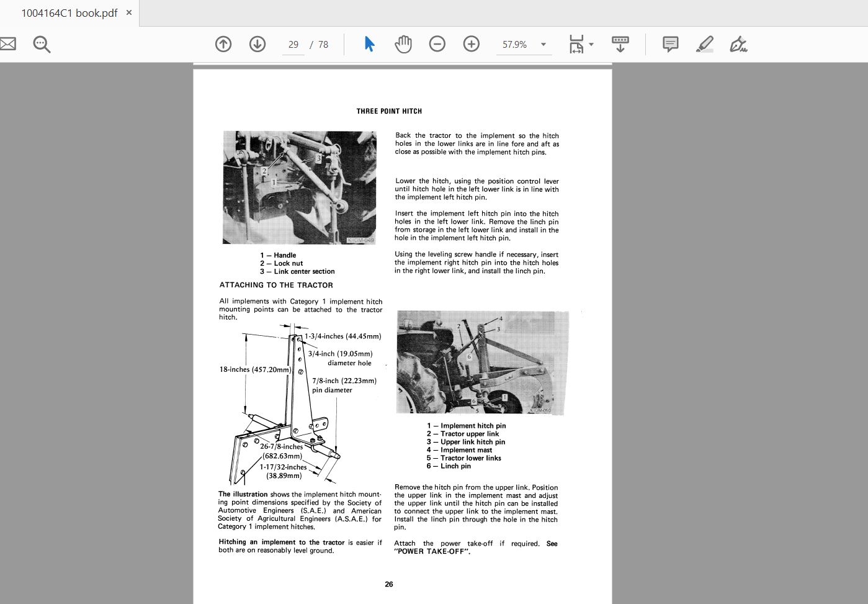Viewport: 868px width, 604px height.
Task: Zoom in with the plus button
Action: click(471, 44)
